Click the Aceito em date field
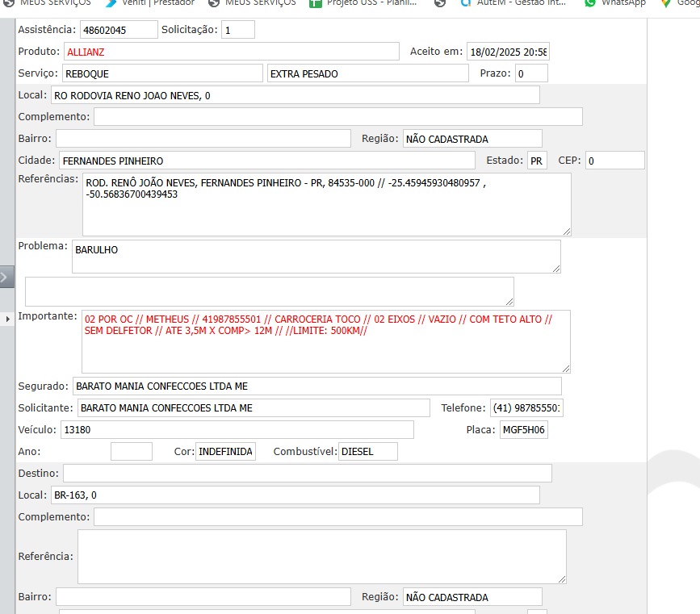The height and width of the screenshot is (614, 700). click(508, 52)
